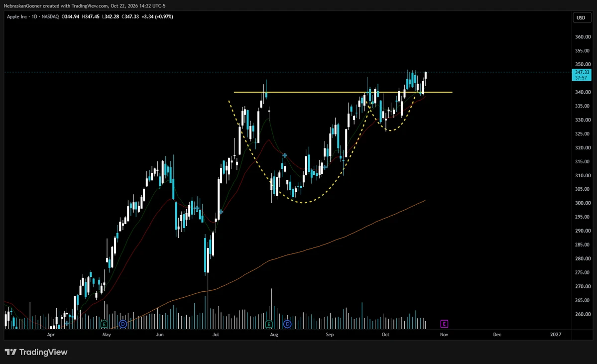
Task: Click the 300.00 price scale label
Action: 583,203
